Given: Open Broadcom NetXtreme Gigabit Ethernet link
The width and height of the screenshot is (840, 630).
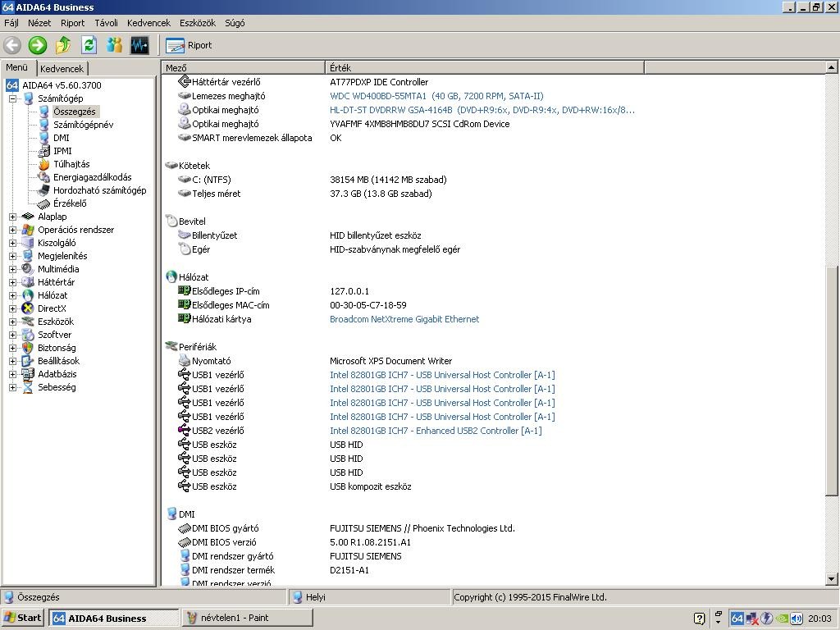Looking at the screenshot, I should pos(404,319).
